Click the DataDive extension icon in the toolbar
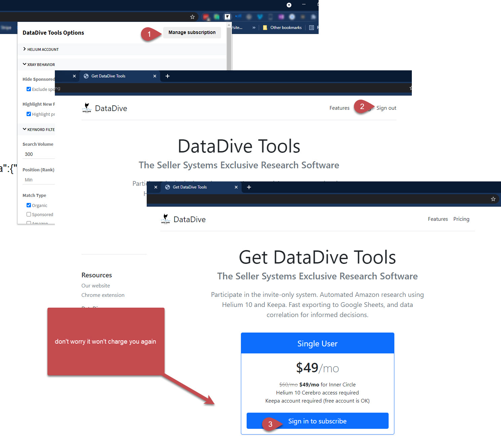Image resolution: width=501 pixels, height=448 pixels. [227, 16]
